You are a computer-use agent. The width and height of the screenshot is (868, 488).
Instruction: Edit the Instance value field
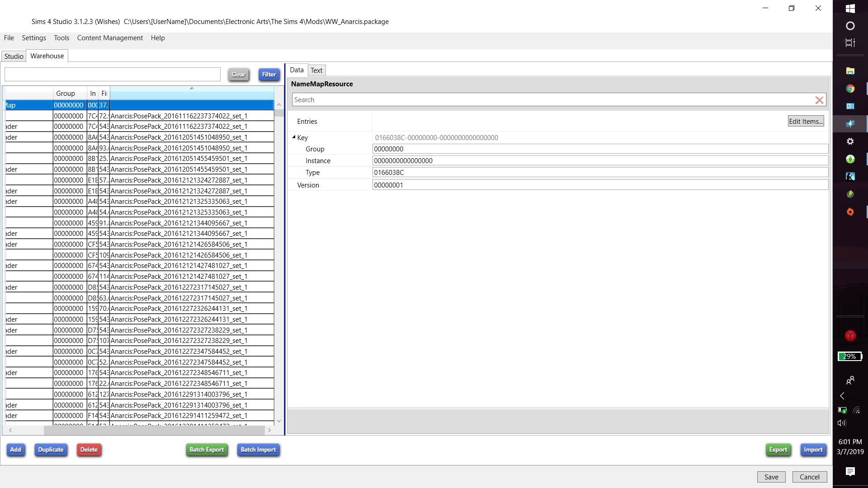[x=600, y=161]
